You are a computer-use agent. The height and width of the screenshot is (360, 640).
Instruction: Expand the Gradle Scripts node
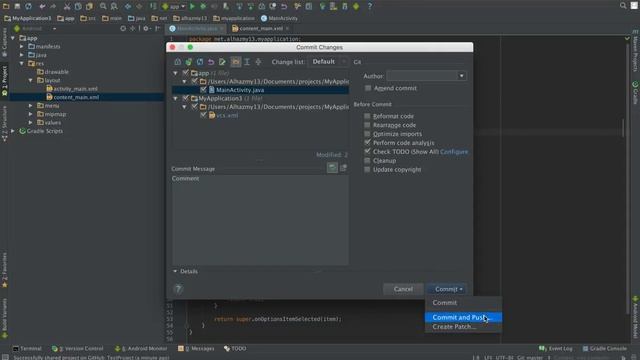[13, 131]
